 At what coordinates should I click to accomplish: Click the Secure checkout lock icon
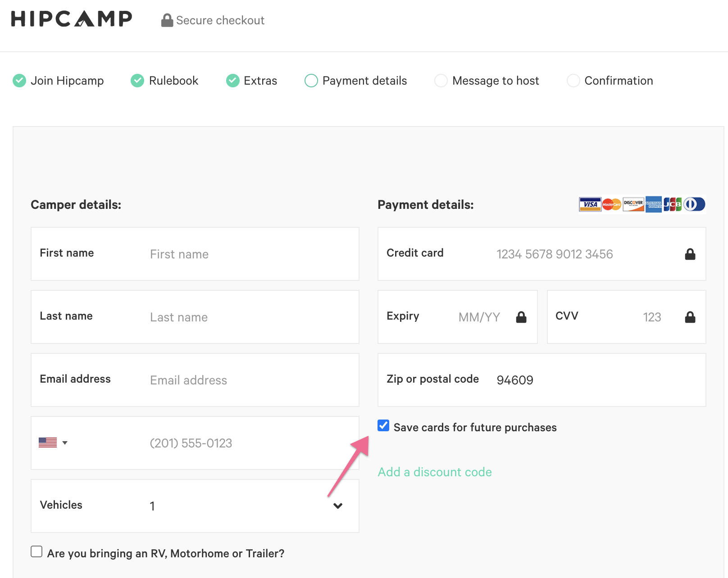click(x=167, y=20)
